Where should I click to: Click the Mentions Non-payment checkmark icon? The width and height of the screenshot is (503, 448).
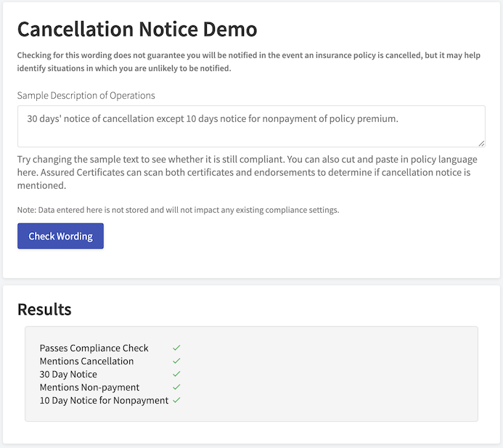pos(176,387)
